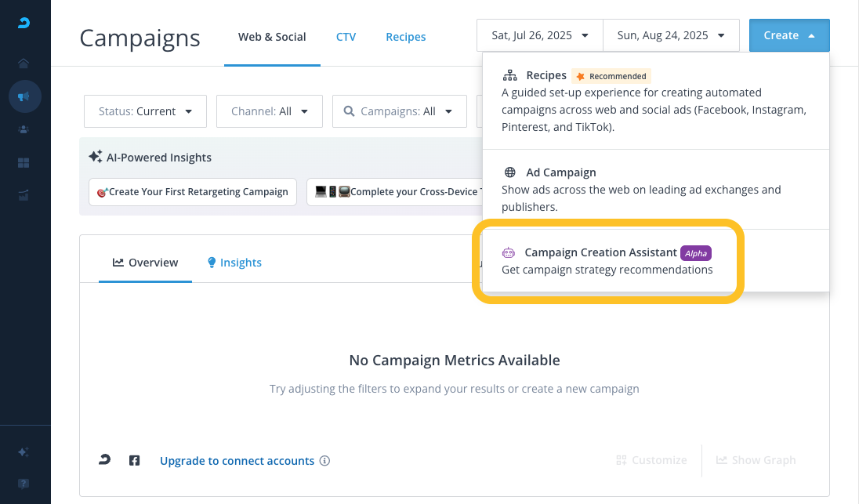The image size is (859, 504).
Task: Click the Facebook icon near Upgrade link
Action: 134,461
